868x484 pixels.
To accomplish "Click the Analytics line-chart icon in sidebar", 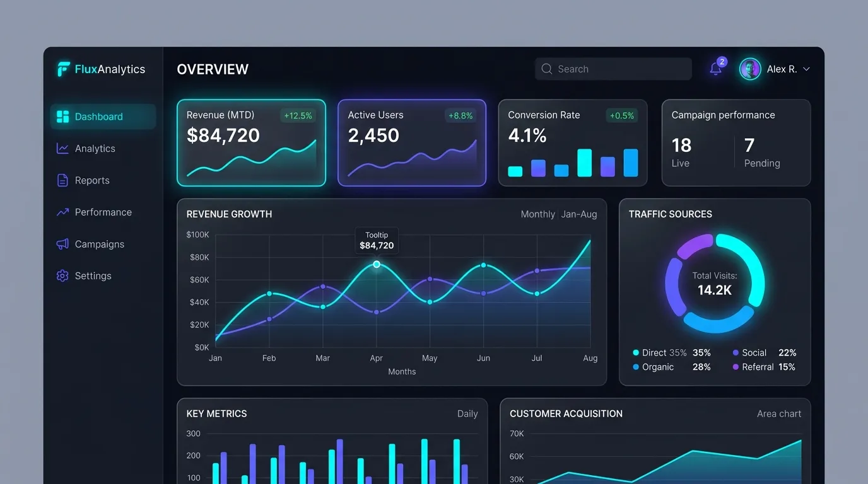I will [62, 149].
